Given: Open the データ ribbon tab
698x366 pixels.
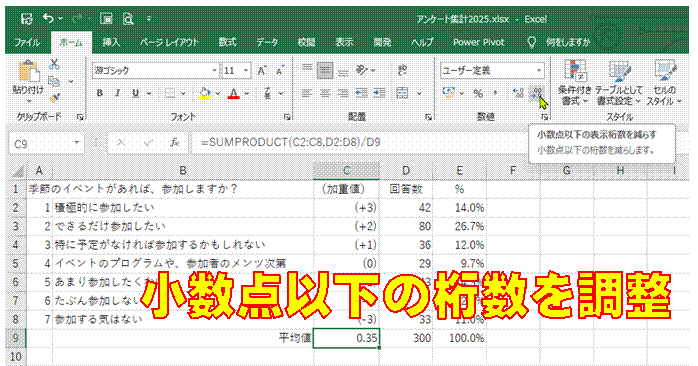Looking at the screenshot, I should pyautogui.click(x=267, y=42).
